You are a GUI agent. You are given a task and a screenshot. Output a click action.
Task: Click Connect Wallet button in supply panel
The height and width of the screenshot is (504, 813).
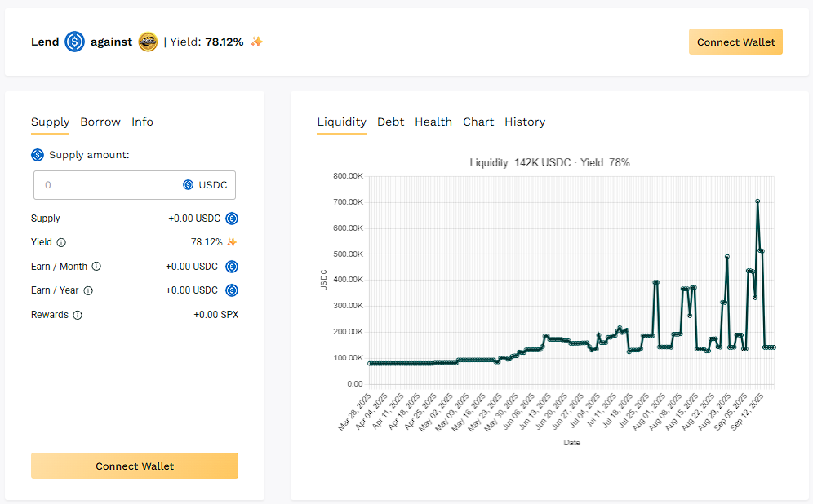(135, 466)
